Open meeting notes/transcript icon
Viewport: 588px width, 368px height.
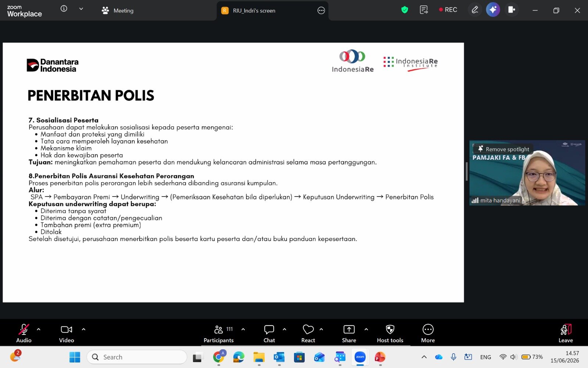click(424, 10)
